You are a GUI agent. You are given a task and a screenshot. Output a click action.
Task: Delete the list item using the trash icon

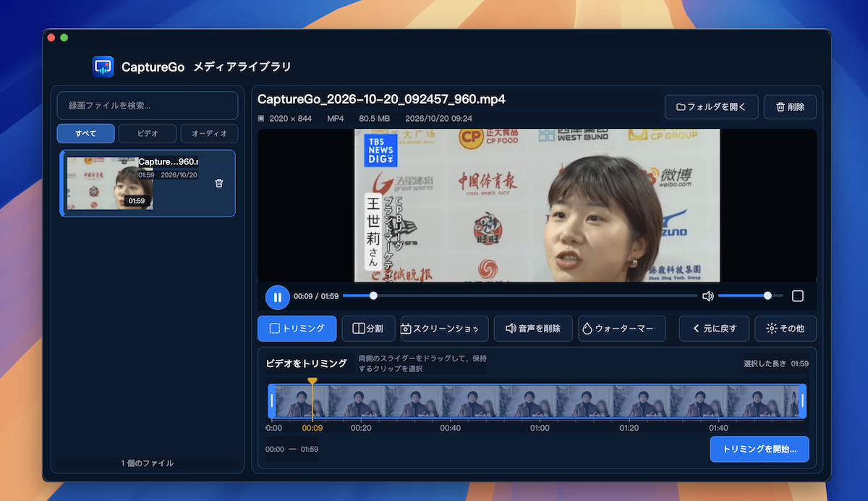pos(219,183)
